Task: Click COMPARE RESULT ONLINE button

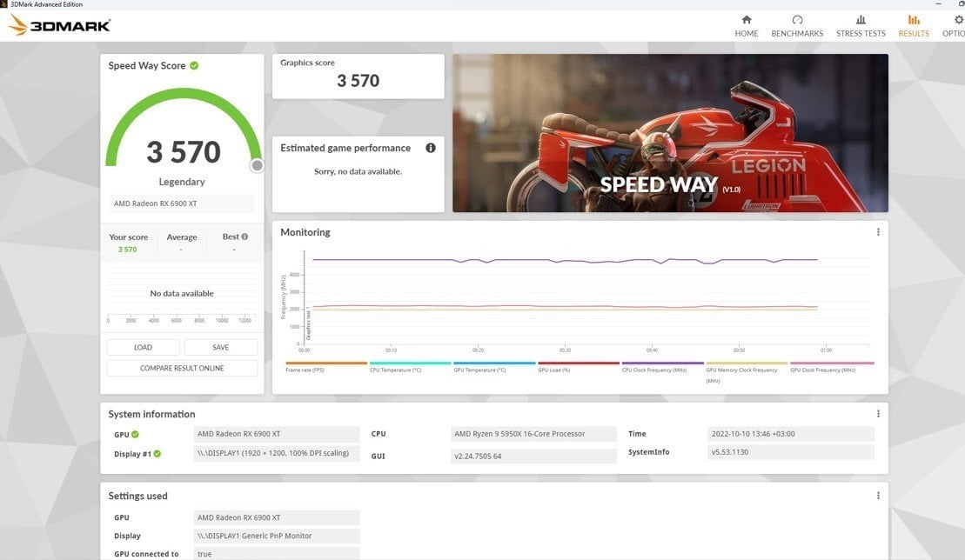Action: click(x=182, y=368)
